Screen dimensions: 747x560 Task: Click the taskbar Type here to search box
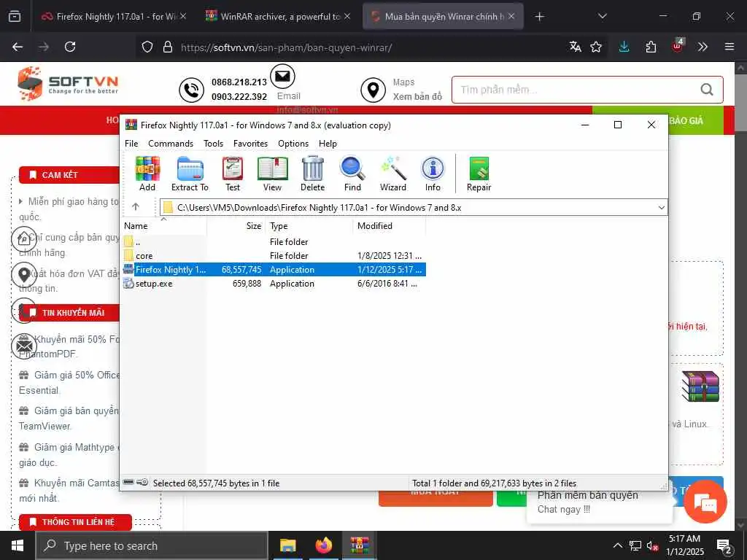click(152, 545)
